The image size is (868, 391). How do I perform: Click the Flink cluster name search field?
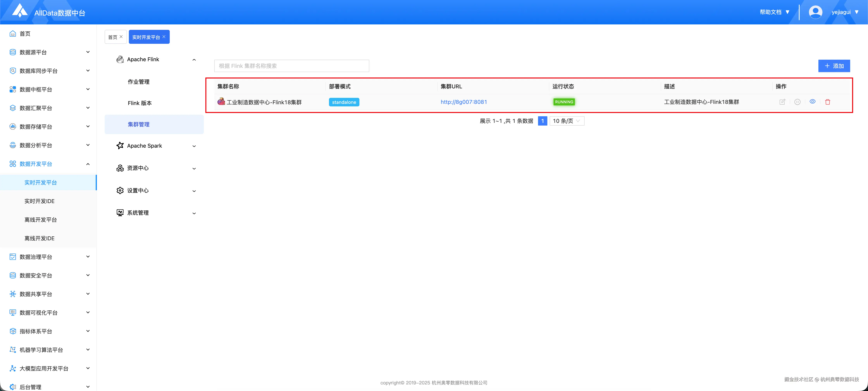point(291,66)
